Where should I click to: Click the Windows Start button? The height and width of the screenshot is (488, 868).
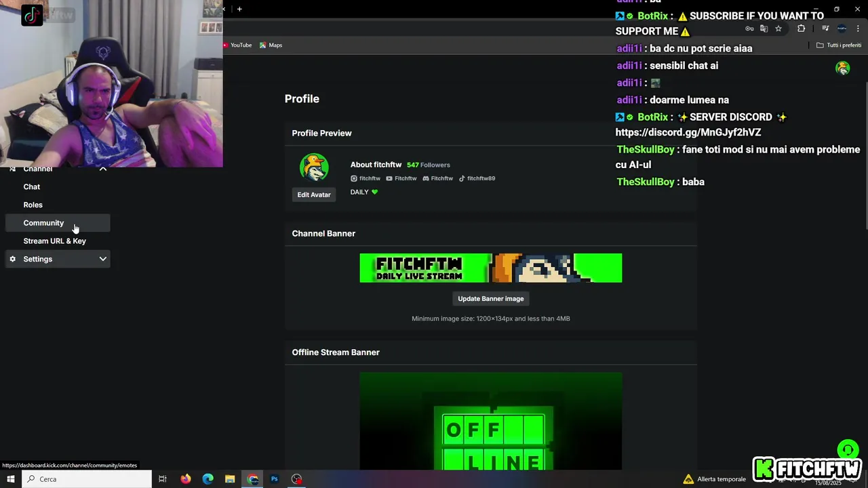coord(11,479)
